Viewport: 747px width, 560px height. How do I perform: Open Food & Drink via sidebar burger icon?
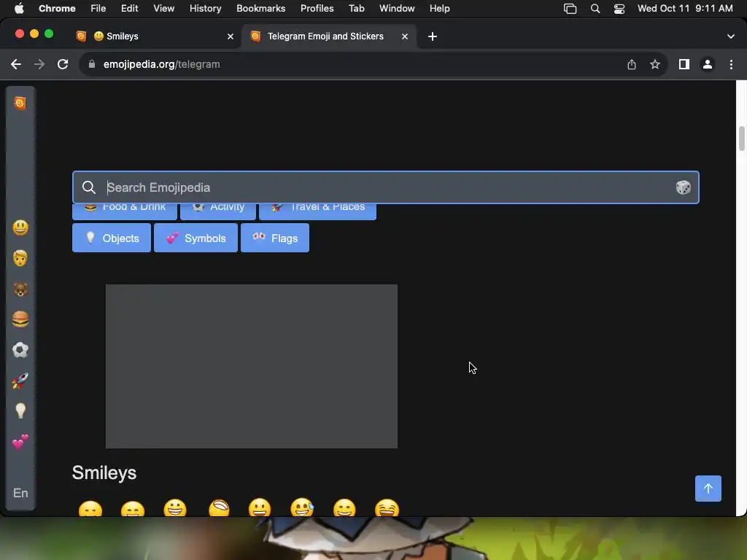(x=20, y=319)
